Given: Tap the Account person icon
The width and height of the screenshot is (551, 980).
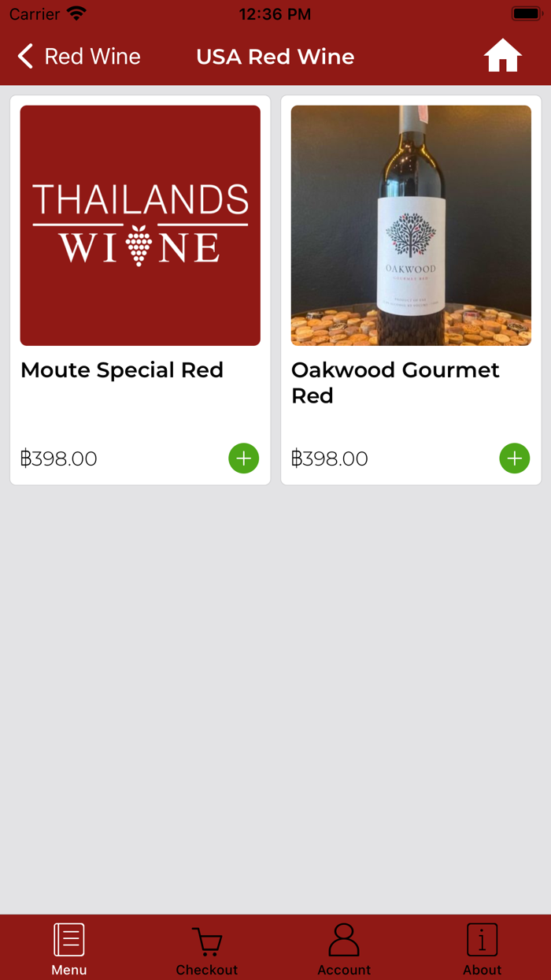Looking at the screenshot, I should pyautogui.click(x=344, y=937).
